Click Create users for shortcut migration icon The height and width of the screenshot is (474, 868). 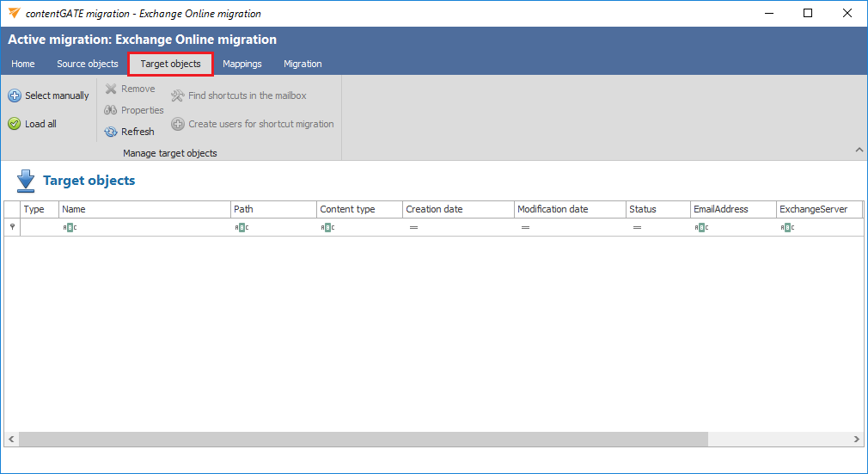[x=178, y=124]
